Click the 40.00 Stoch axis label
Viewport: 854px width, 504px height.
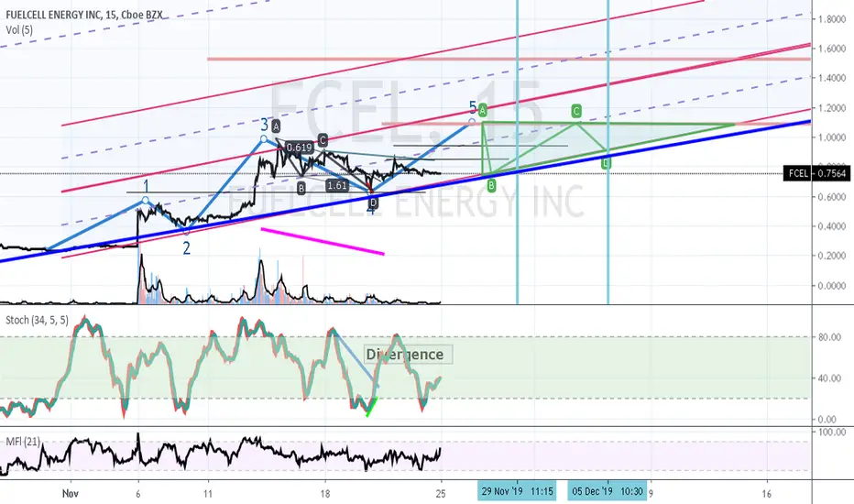827,378
